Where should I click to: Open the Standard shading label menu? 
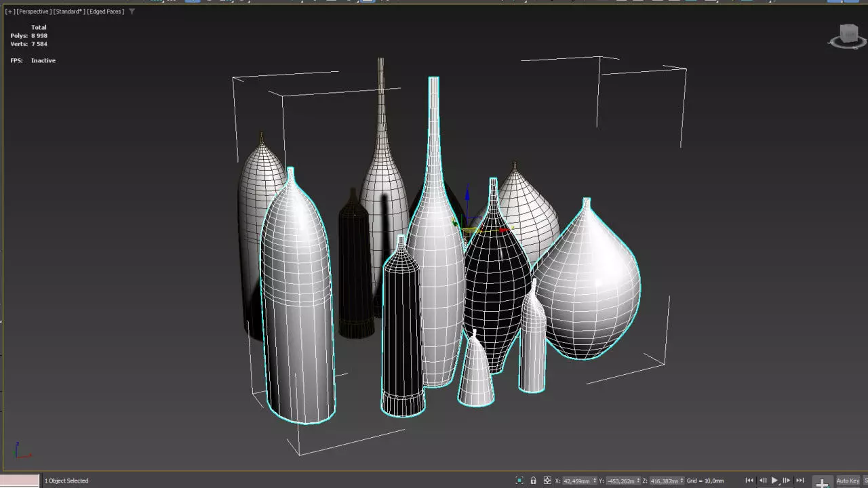click(68, 12)
